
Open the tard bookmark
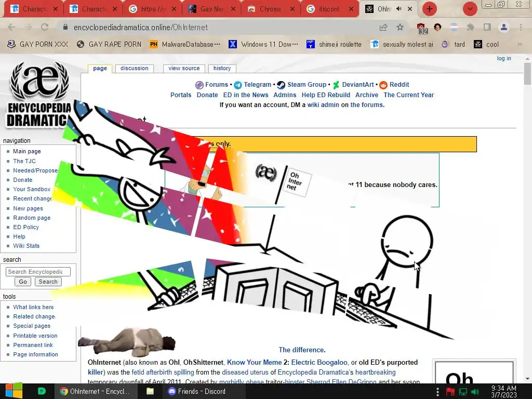(453, 44)
